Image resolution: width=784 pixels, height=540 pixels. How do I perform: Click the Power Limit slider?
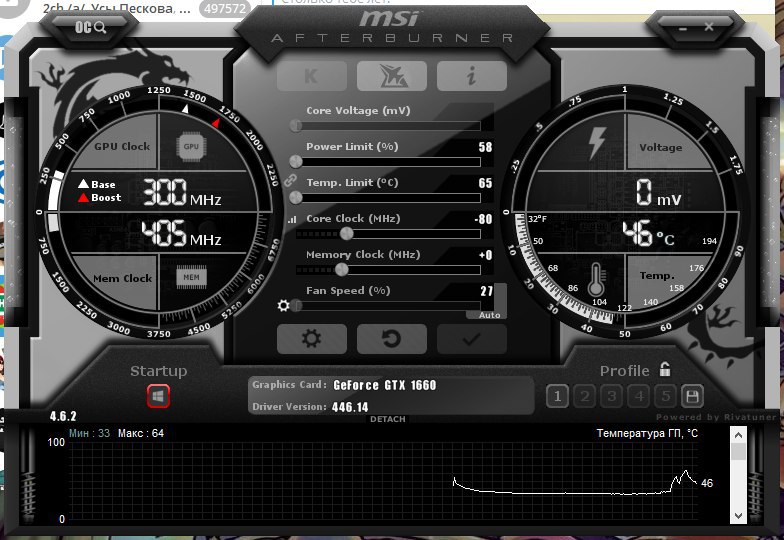[x=388, y=162]
